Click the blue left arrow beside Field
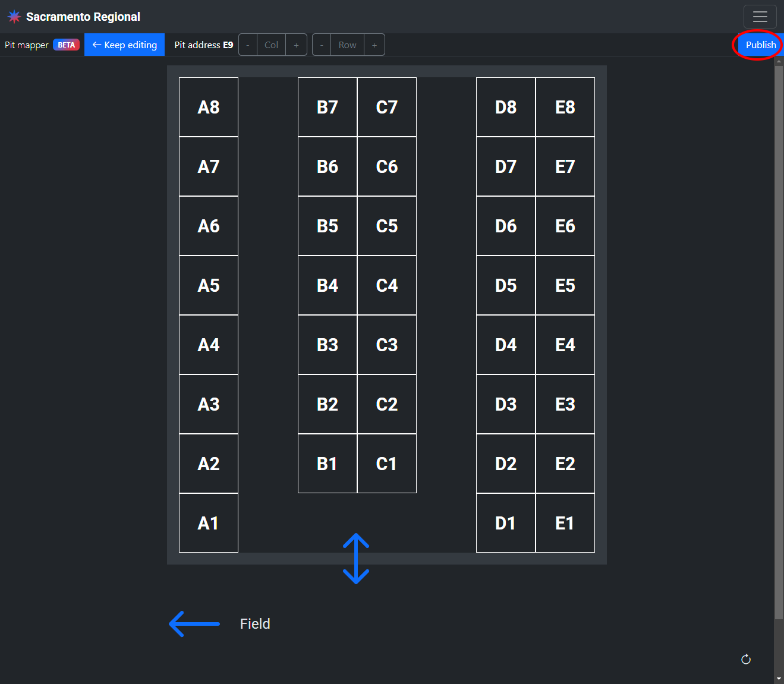The image size is (784, 684). (194, 624)
